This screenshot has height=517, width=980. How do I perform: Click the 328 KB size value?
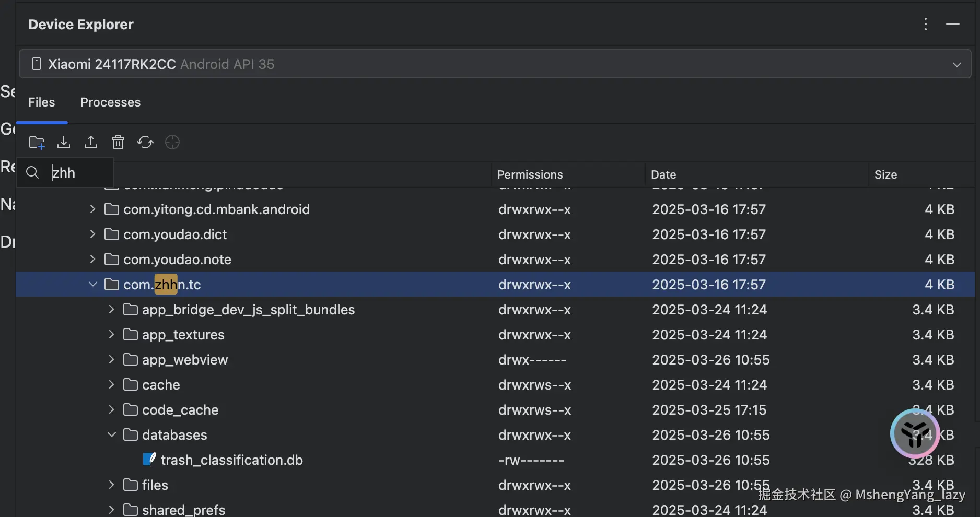[931, 460]
